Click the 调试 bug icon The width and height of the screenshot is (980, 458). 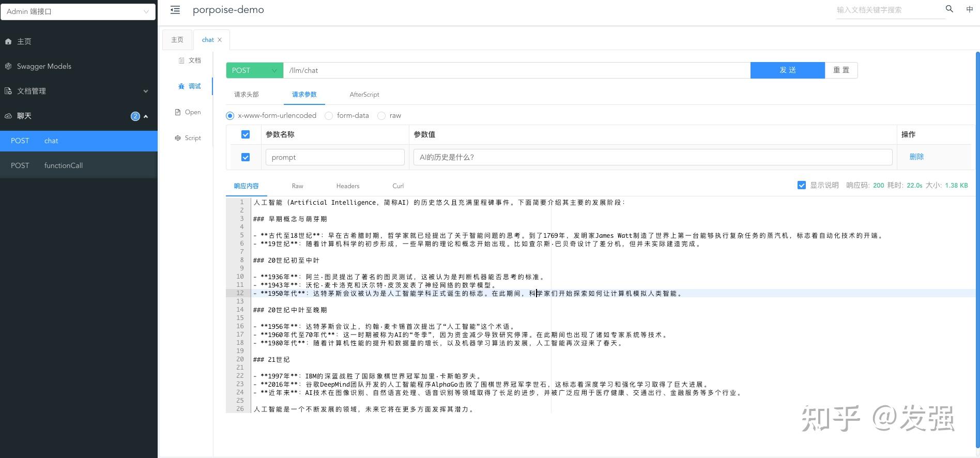tap(181, 86)
